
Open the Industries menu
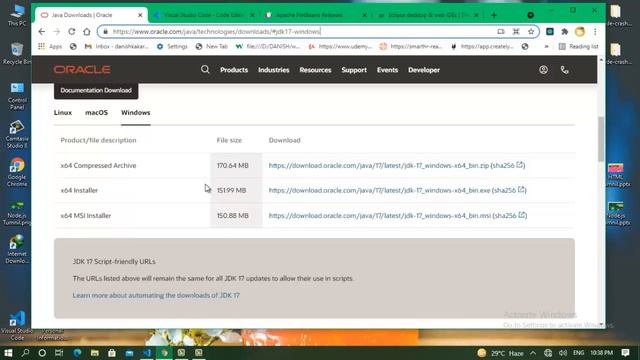[x=273, y=70]
